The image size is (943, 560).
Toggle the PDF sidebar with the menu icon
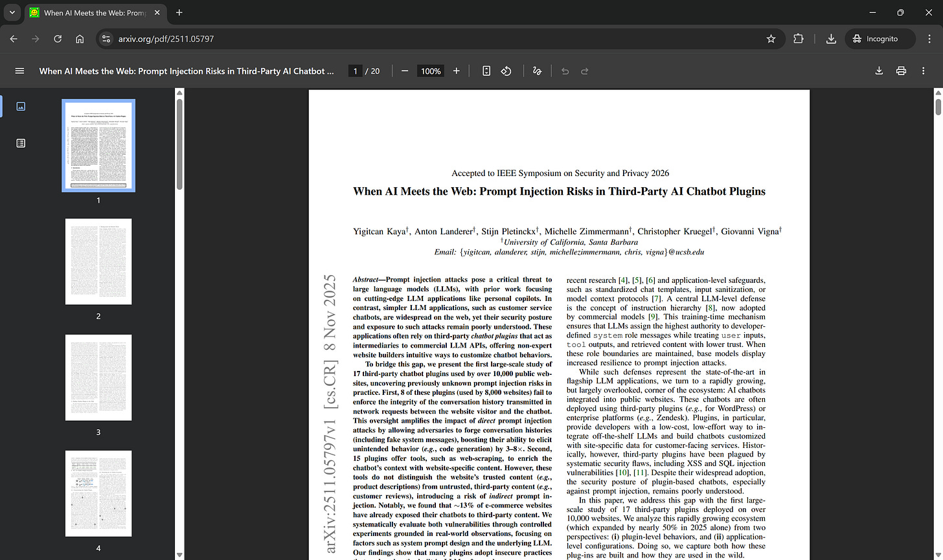point(19,71)
